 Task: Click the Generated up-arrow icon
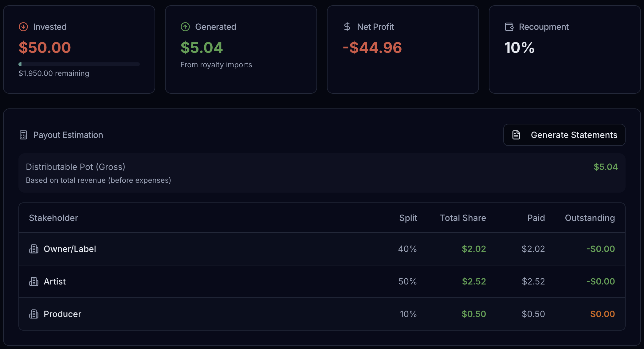pos(185,27)
